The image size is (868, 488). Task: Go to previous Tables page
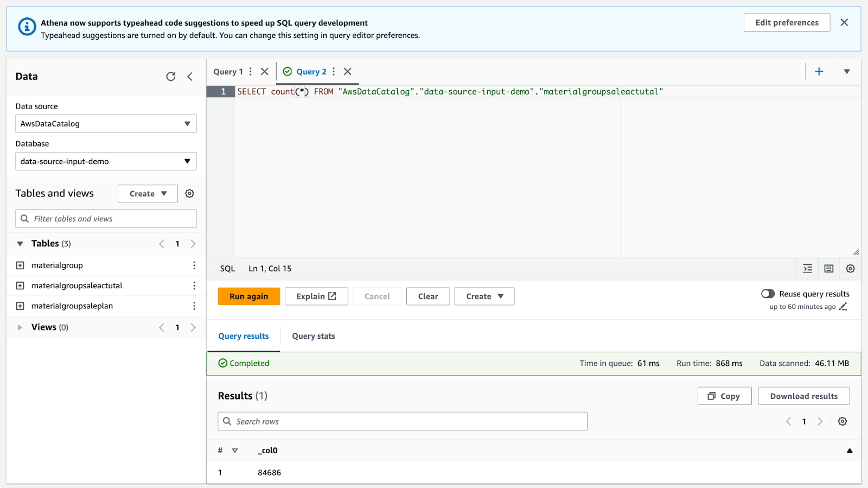pyautogui.click(x=162, y=244)
